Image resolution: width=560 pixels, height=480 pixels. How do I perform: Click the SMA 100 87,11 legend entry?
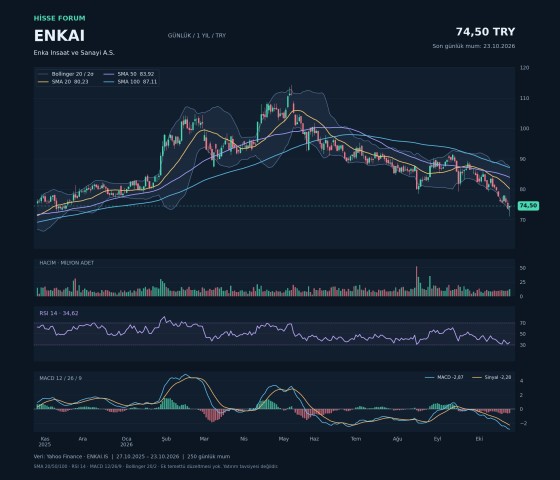click(130, 81)
